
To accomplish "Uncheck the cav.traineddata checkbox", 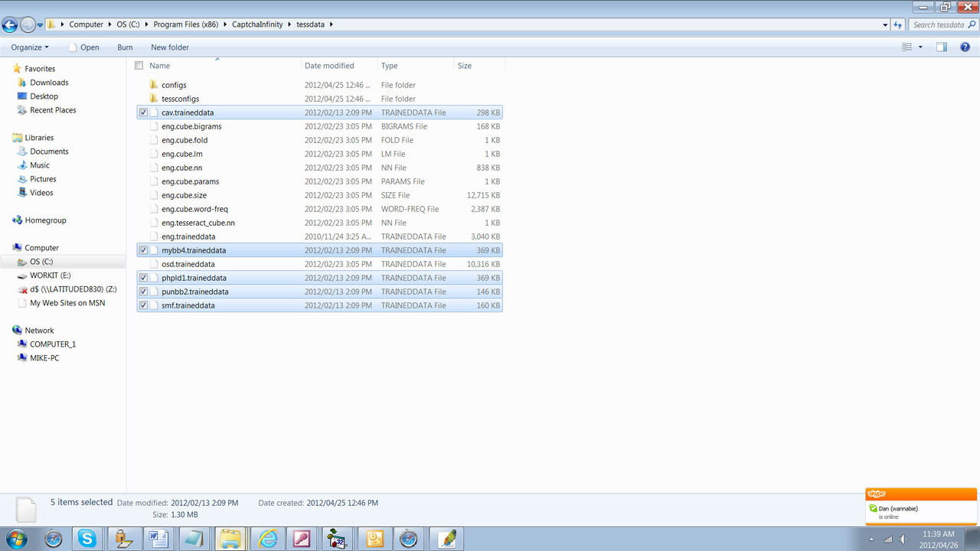I will pyautogui.click(x=143, y=112).
